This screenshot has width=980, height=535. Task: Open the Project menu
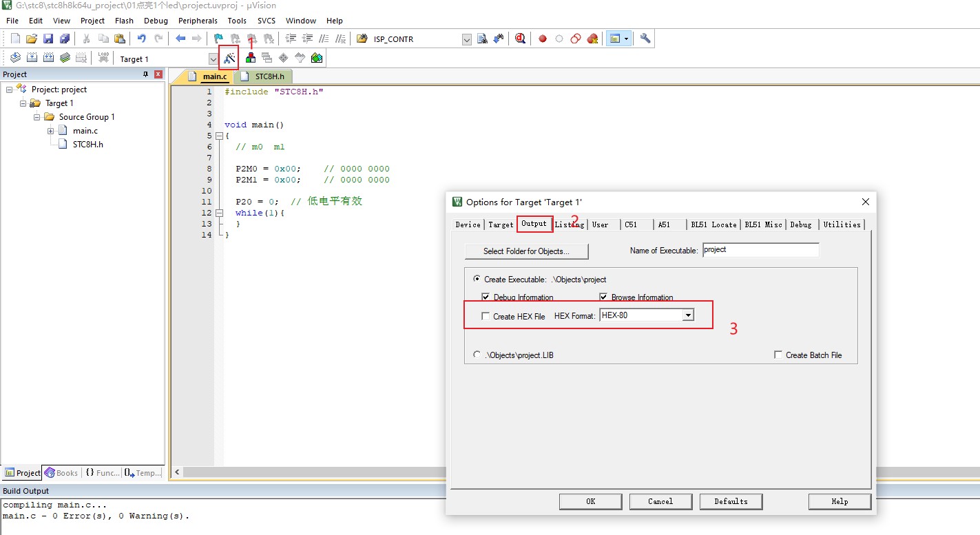(x=92, y=21)
